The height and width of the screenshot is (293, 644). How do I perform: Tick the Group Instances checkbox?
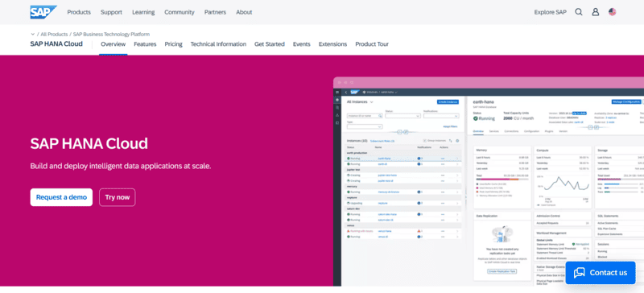[425, 141]
